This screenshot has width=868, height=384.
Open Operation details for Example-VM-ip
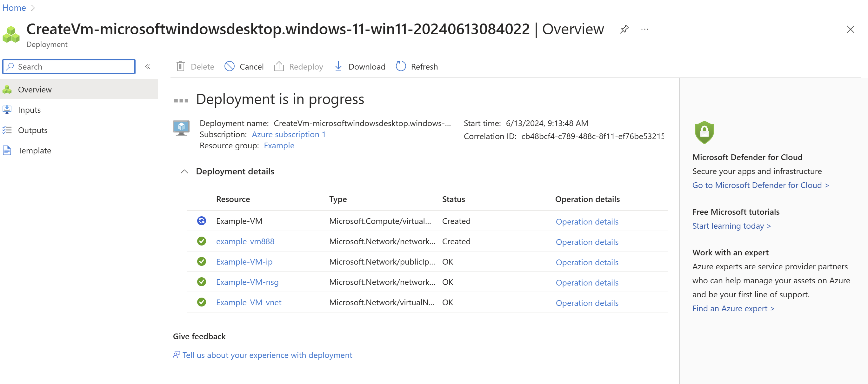(587, 262)
